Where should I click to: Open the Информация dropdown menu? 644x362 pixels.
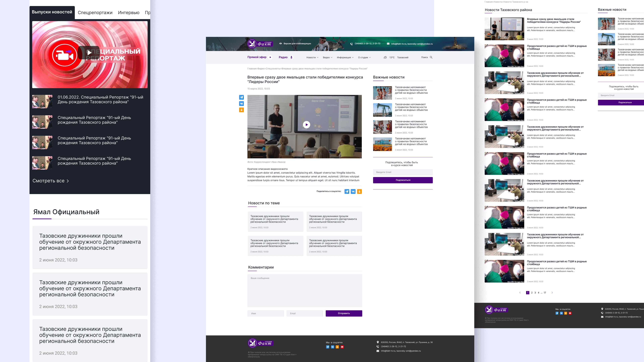click(345, 57)
